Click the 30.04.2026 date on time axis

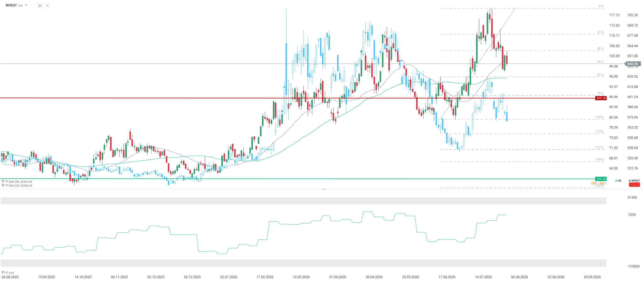click(x=374, y=277)
